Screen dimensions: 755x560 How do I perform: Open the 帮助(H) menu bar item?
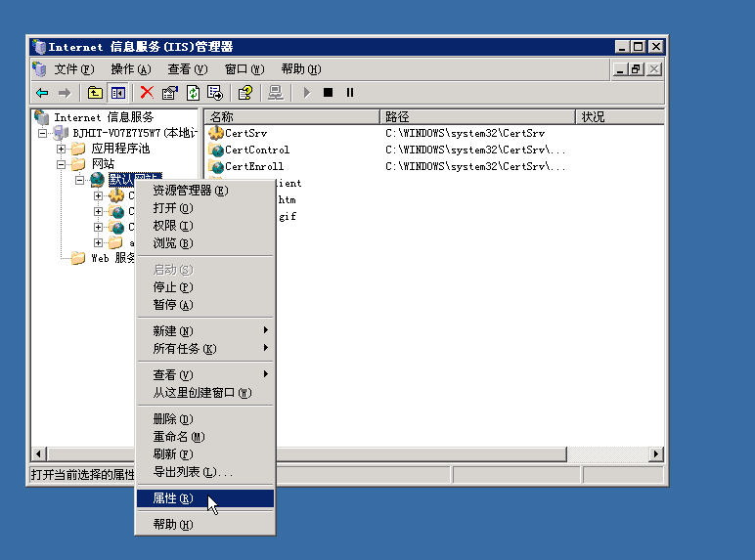point(301,69)
